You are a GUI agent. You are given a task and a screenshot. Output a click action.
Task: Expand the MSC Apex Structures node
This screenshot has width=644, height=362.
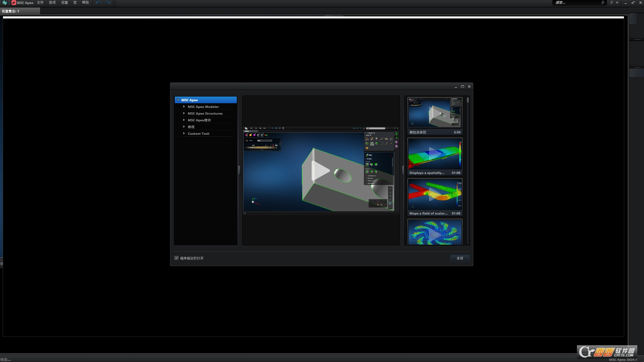pyautogui.click(x=184, y=113)
